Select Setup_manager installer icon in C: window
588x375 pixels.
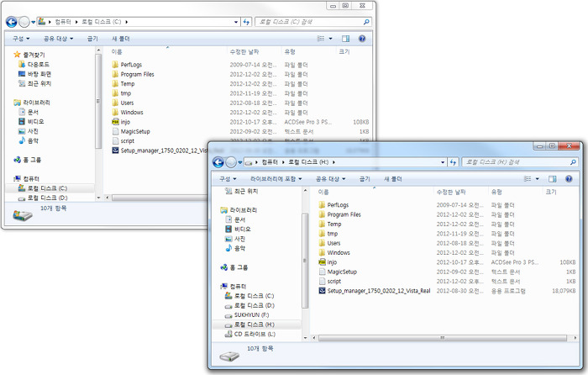116,151
